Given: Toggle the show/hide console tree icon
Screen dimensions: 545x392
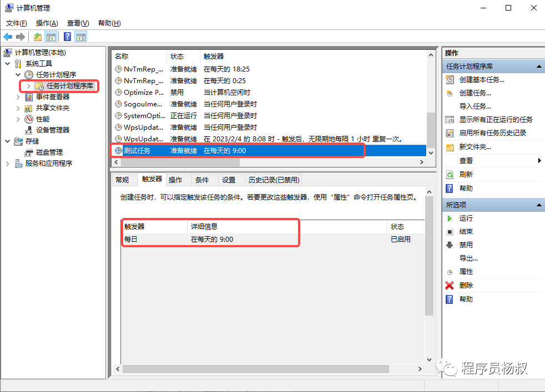Looking at the screenshot, I should (51, 37).
